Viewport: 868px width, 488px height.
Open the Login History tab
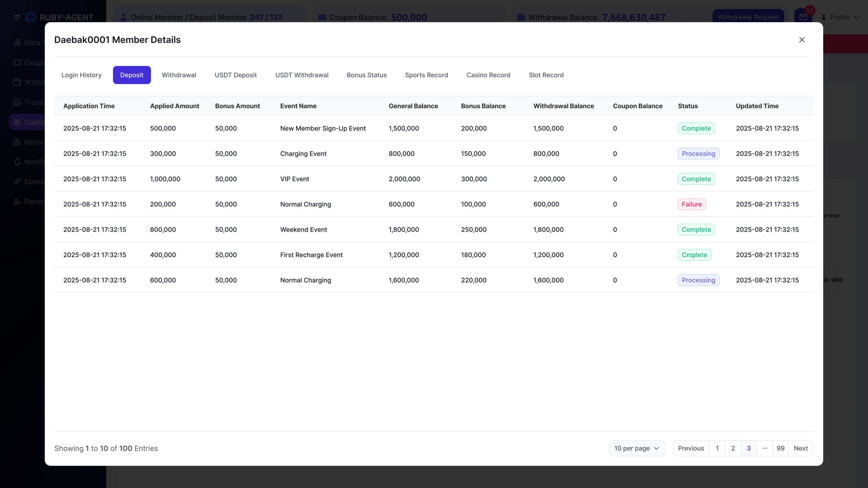(82, 75)
